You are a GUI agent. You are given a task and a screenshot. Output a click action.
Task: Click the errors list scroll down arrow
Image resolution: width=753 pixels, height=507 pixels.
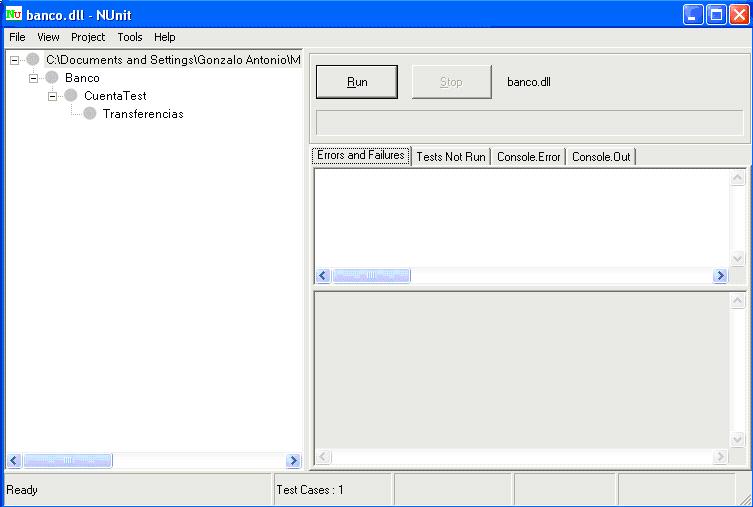tap(738, 259)
